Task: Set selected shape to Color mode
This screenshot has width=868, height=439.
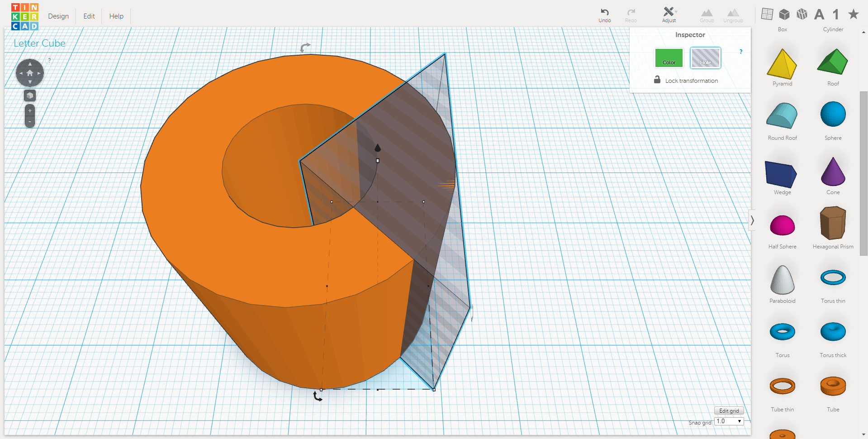Action: [x=669, y=58]
